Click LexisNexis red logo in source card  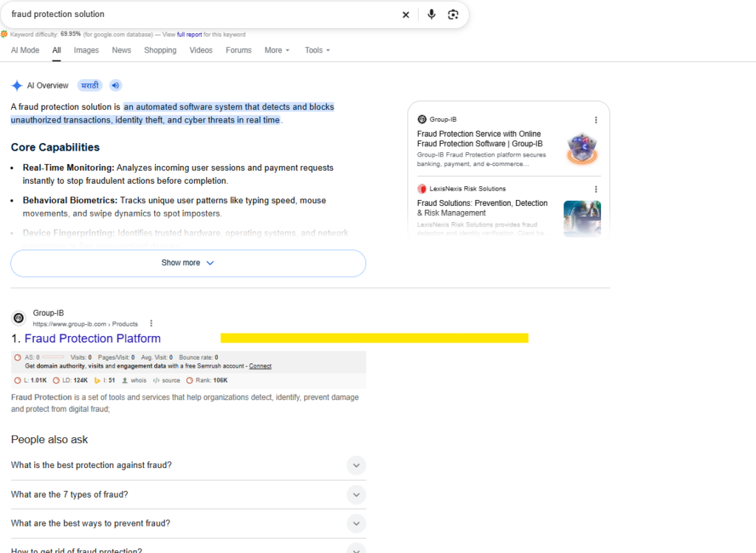click(x=422, y=188)
